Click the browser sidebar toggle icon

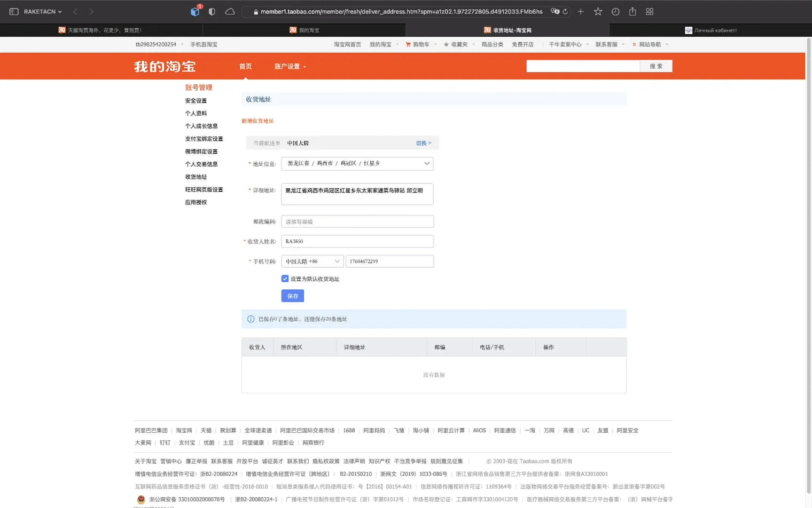pos(14,12)
